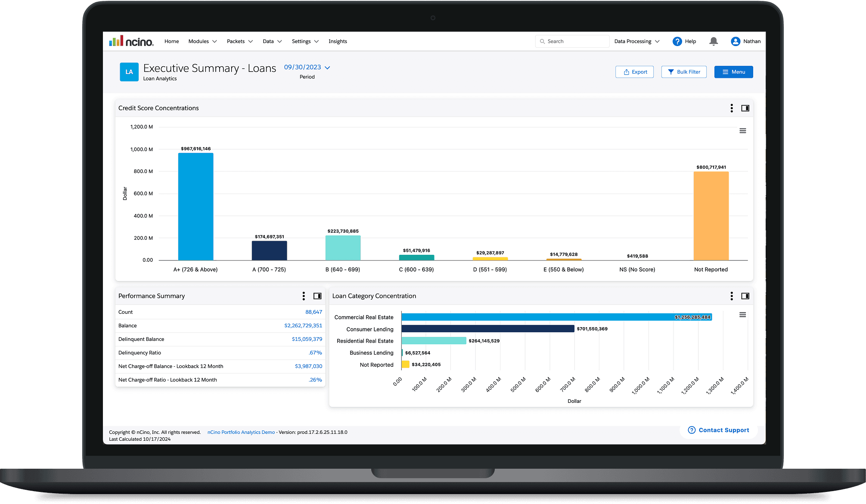Click the notification bell icon
866x504 pixels.
[x=714, y=41]
